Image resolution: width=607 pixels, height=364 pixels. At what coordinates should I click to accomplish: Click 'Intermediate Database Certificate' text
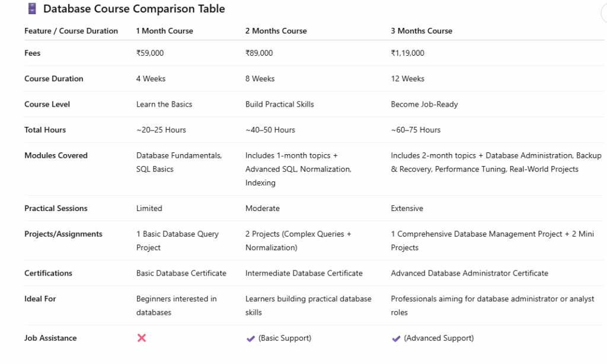pyautogui.click(x=303, y=273)
